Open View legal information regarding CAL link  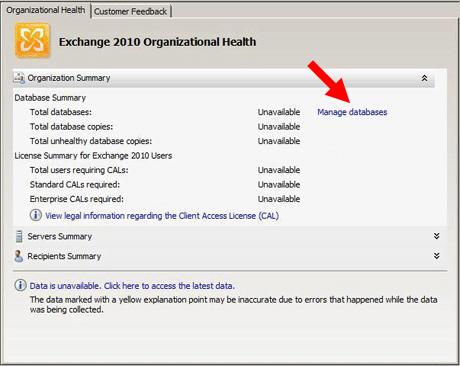[x=162, y=216]
